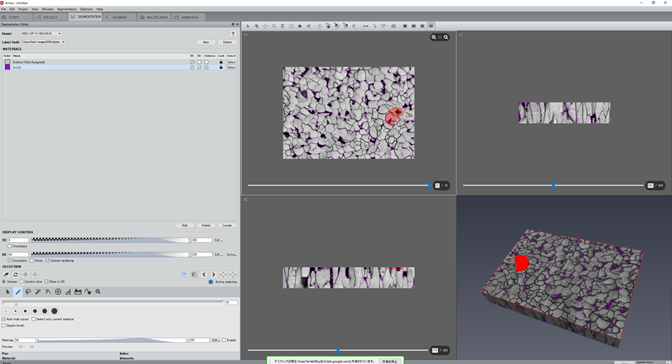Select the Top-hat tool icon
The height and width of the screenshot is (364, 672).
click(x=78, y=292)
